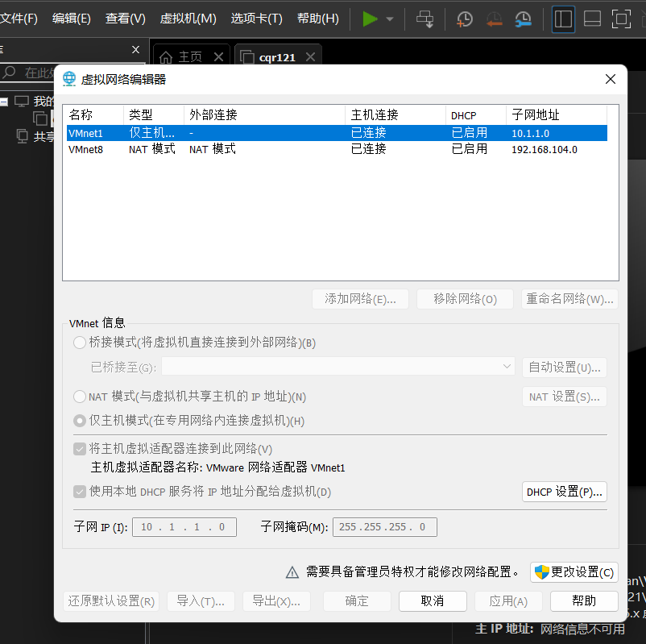The width and height of the screenshot is (646, 644).
Task: Click the warning triangle icon
Action: pyautogui.click(x=292, y=572)
